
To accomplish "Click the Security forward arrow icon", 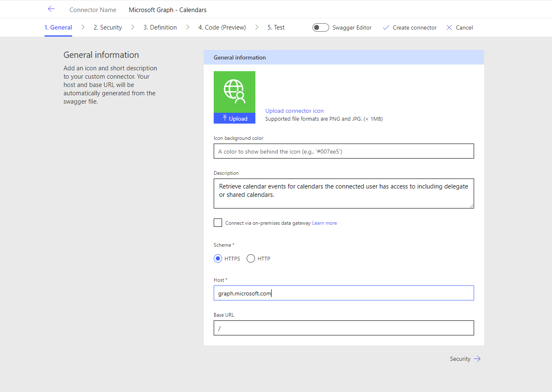I will [477, 359].
